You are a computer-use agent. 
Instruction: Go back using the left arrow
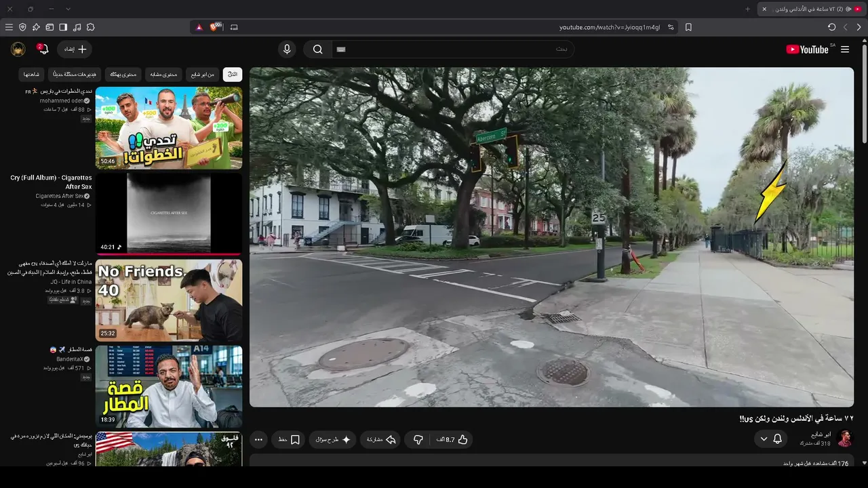tap(846, 27)
